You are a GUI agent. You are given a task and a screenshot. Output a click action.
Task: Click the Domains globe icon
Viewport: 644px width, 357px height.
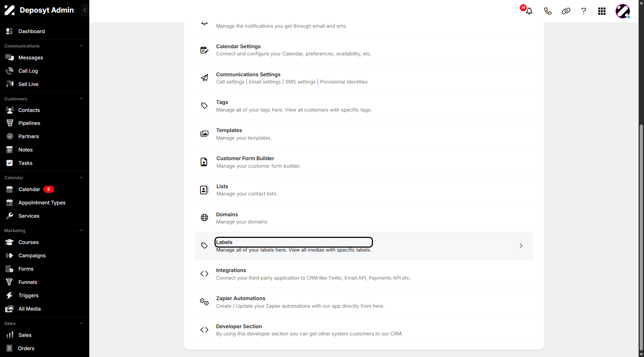[204, 218]
